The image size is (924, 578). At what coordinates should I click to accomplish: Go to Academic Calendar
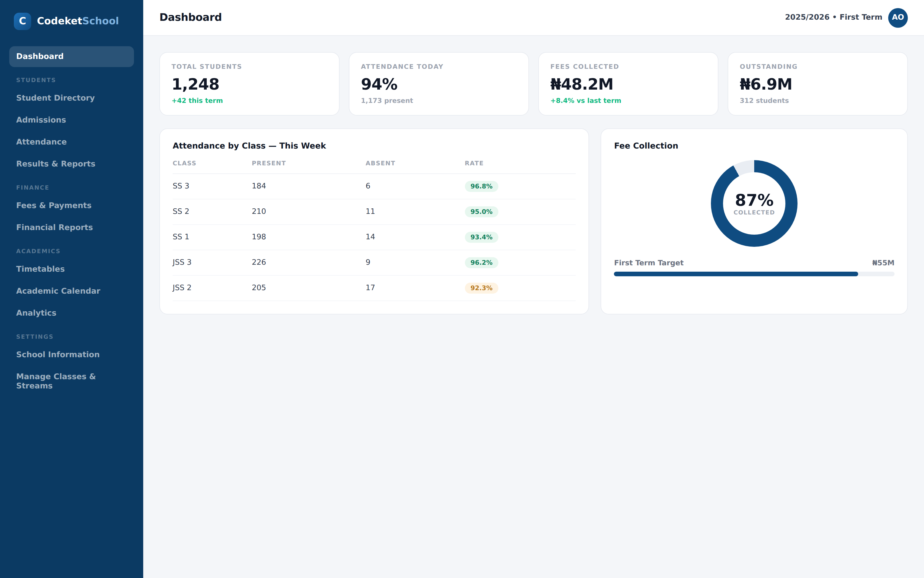coord(71,291)
